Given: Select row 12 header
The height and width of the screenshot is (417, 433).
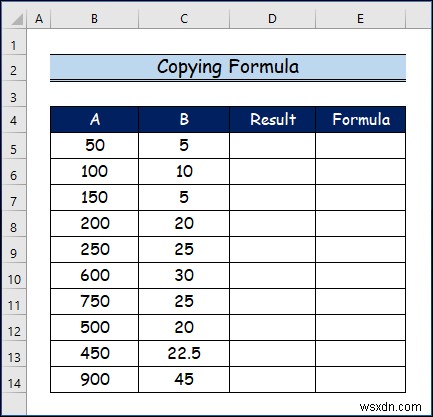Looking at the screenshot, I should coord(14,328).
